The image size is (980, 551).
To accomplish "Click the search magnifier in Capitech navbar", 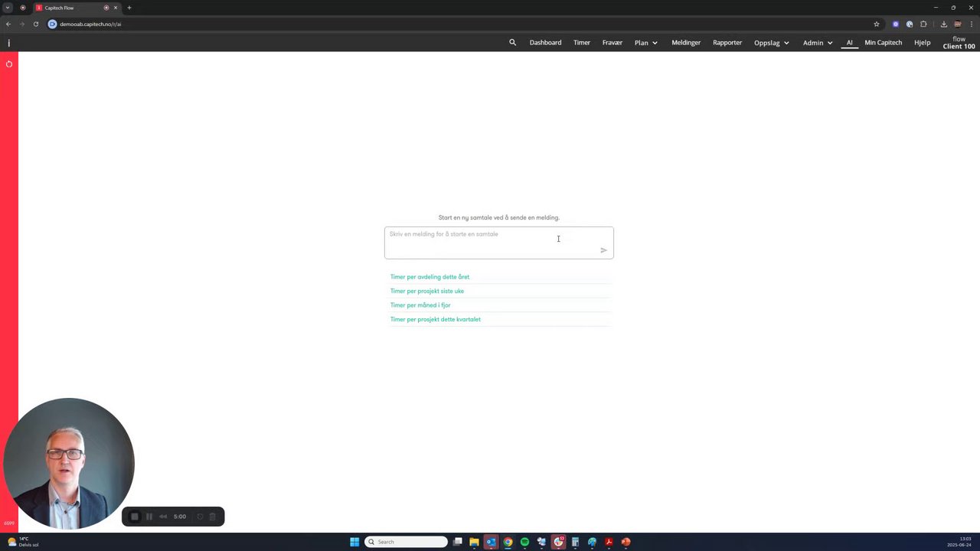I will 513,43.
